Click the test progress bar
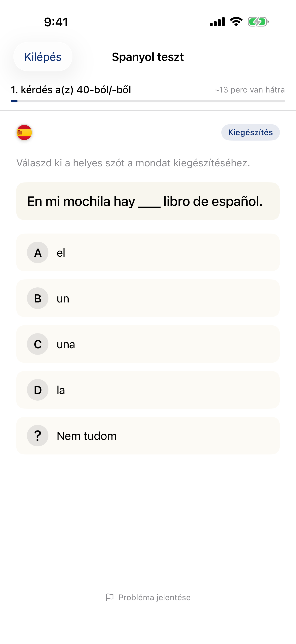The height and width of the screenshot is (644, 296). click(x=148, y=101)
